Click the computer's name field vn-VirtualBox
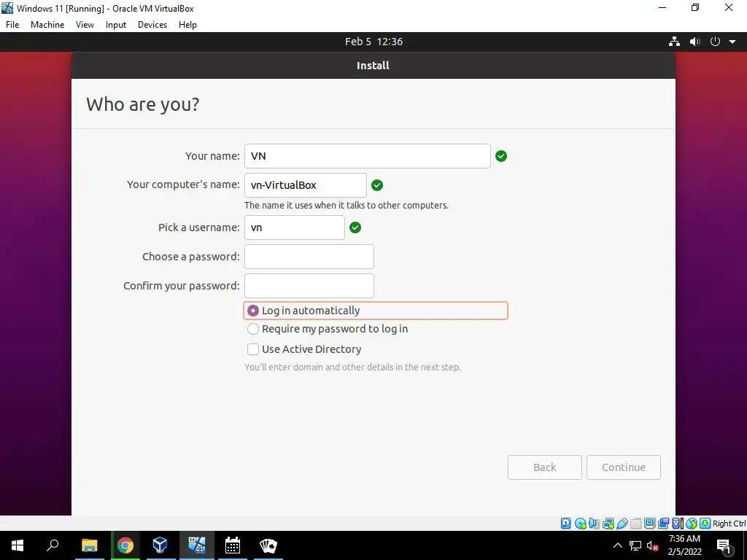The width and height of the screenshot is (747, 560). 306,184
